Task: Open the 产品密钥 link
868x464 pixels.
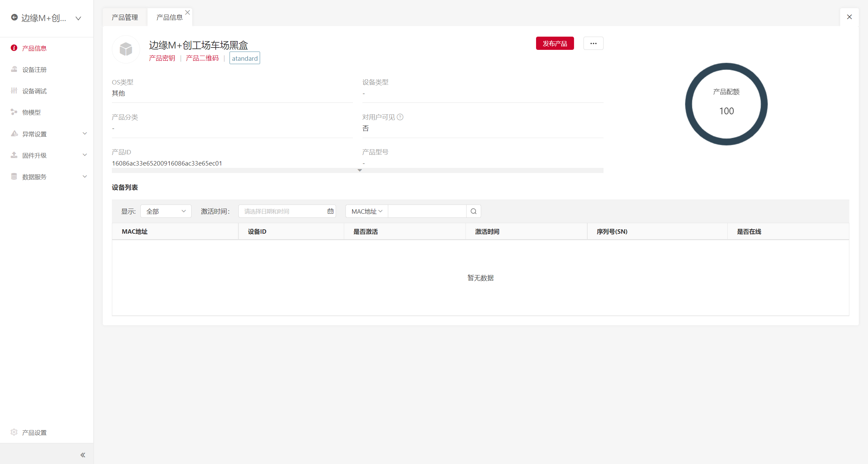Action: pyautogui.click(x=162, y=58)
